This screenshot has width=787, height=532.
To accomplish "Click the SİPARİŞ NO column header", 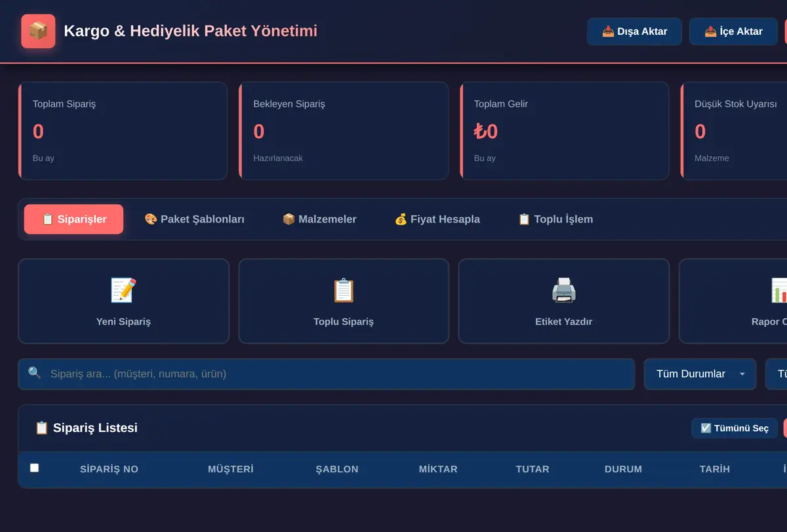I will (x=109, y=469).
